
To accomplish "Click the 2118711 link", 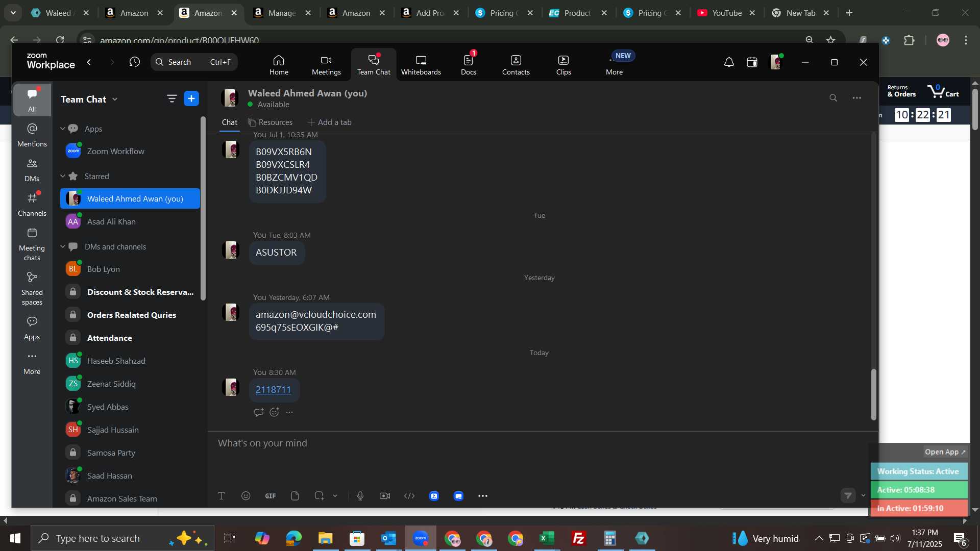I will coord(273,390).
